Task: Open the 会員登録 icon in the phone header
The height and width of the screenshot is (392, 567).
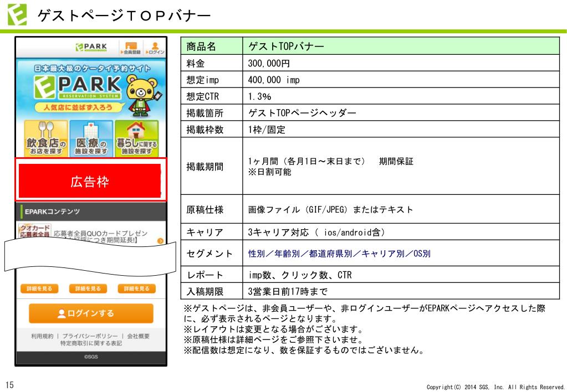Action: click(x=131, y=48)
